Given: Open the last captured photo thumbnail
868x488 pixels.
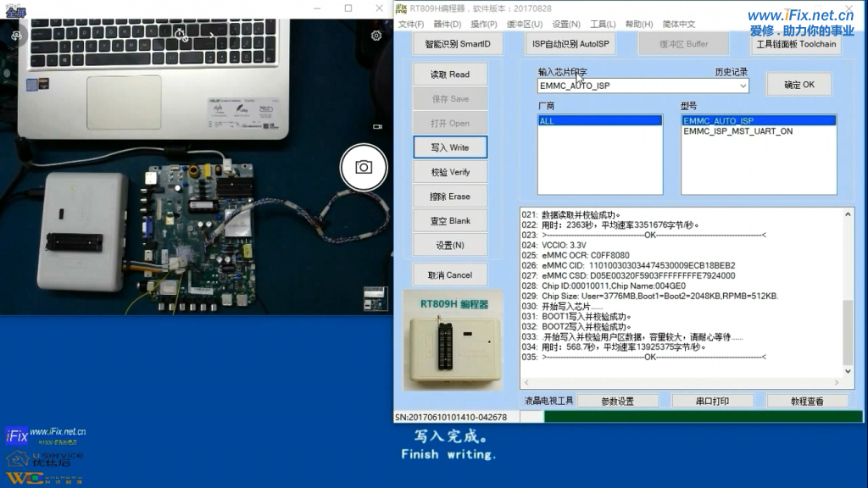Looking at the screenshot, I should (x=375, y=299).
